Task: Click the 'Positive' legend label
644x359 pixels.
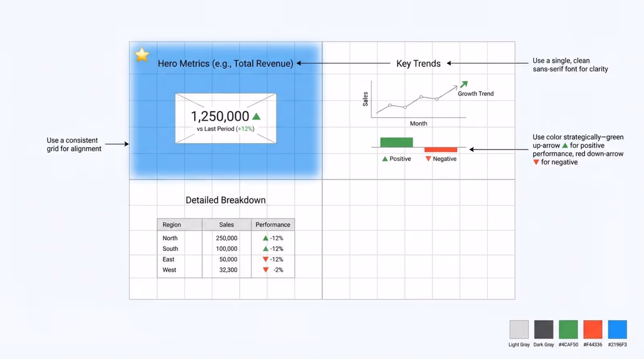Action: pos(400,159)
